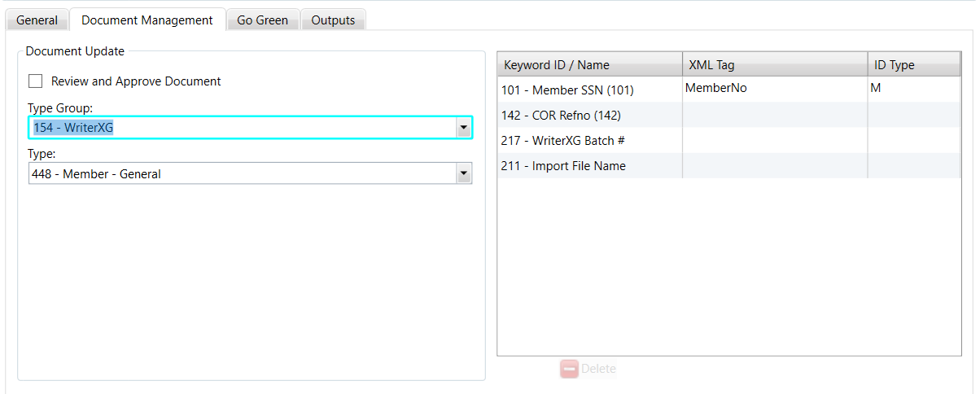Expand the Type Group dropdown arrow
Image resolution: width=980 pixels, height=394 pixels.
point(463,128)
